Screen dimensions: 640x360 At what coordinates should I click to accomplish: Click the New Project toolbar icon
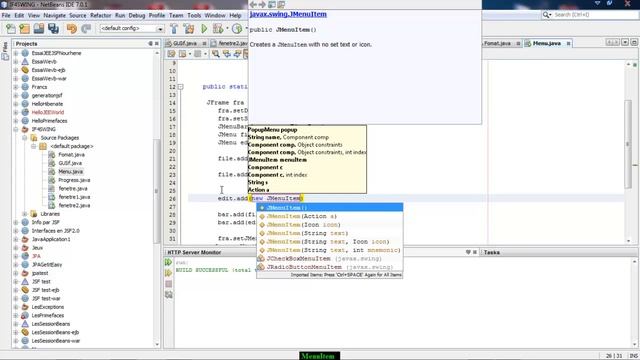point(24,29)
